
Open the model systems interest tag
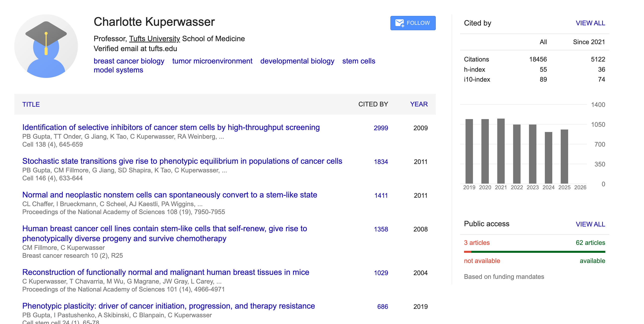(x=118, y=70)
